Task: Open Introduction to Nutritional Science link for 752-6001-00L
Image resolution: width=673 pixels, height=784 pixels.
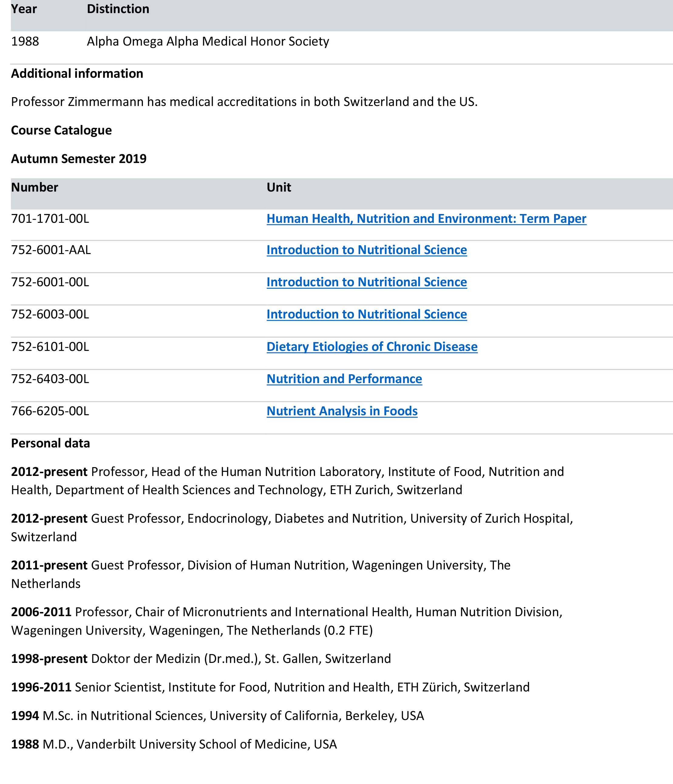Action: pyautogui.click(x=366, y=282)
